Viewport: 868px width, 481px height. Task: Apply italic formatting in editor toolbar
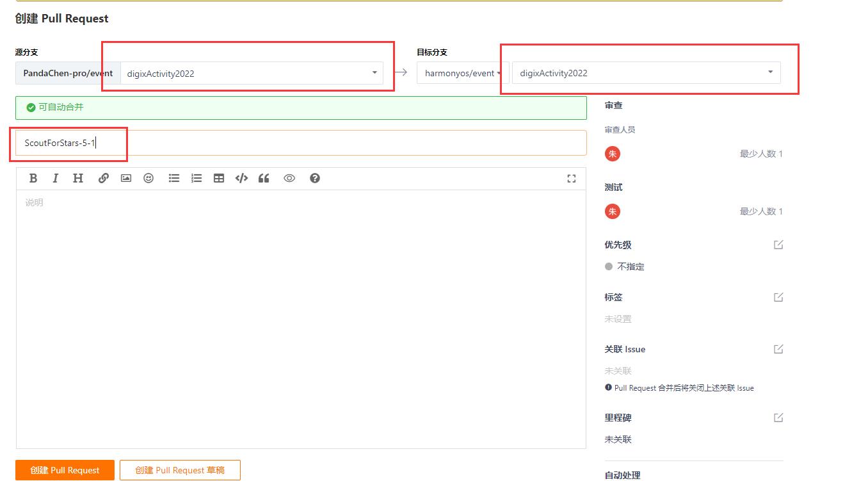coord(56,179)
